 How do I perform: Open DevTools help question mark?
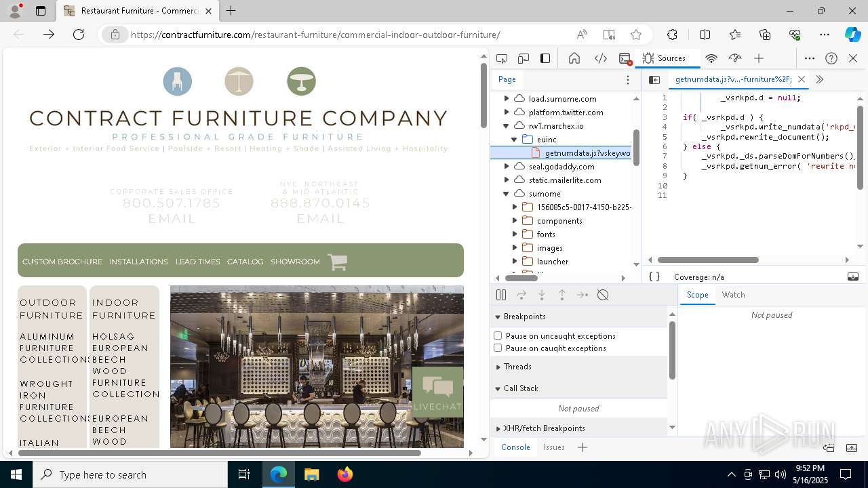pos(831,58)
